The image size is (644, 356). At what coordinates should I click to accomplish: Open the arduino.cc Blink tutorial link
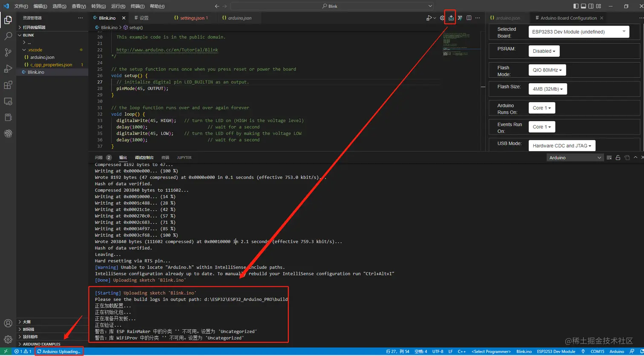click(x=167, y=50)
